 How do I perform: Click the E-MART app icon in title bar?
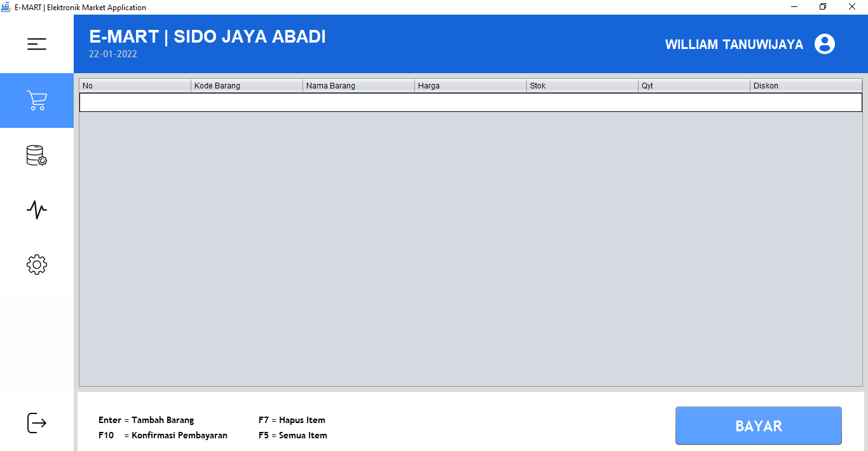tap(6, 7)
